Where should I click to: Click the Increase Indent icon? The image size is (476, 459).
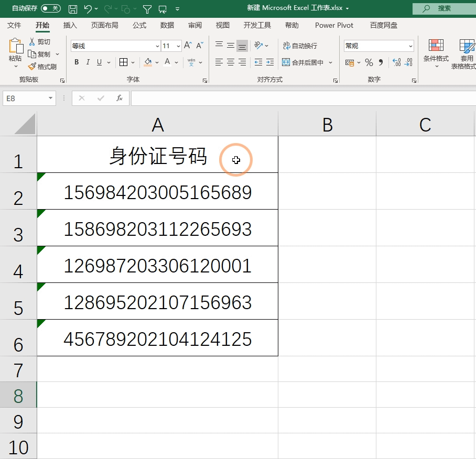pyautogui.click(x=269, y=63)
